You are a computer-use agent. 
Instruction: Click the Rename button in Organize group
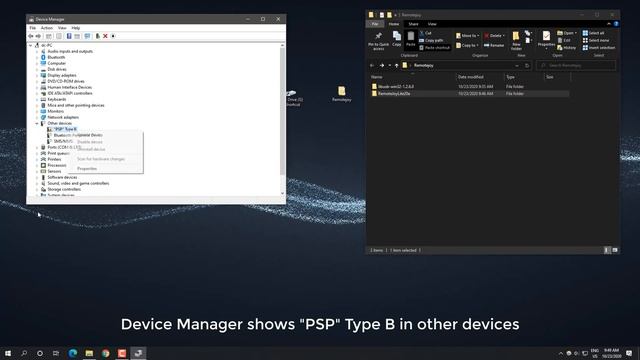click(494, 45)
